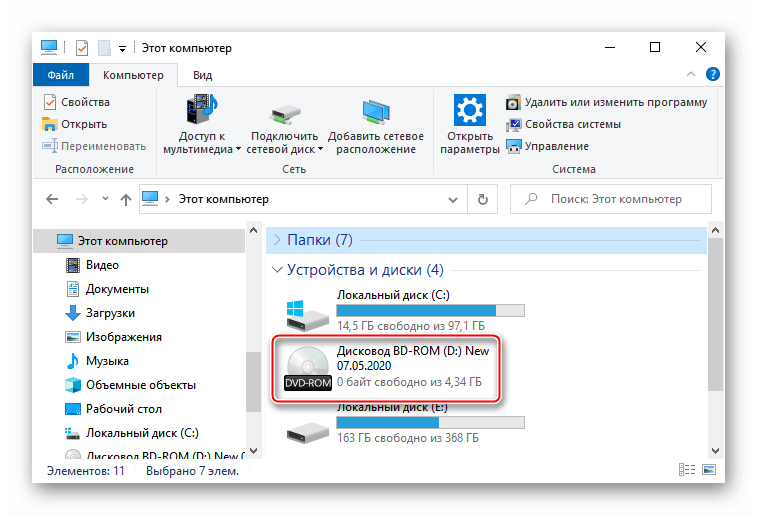Screen dimensions: 757x515
Task: Click the text 163 ГБ свободно из 368 ГБ
Action: (408, 438)
